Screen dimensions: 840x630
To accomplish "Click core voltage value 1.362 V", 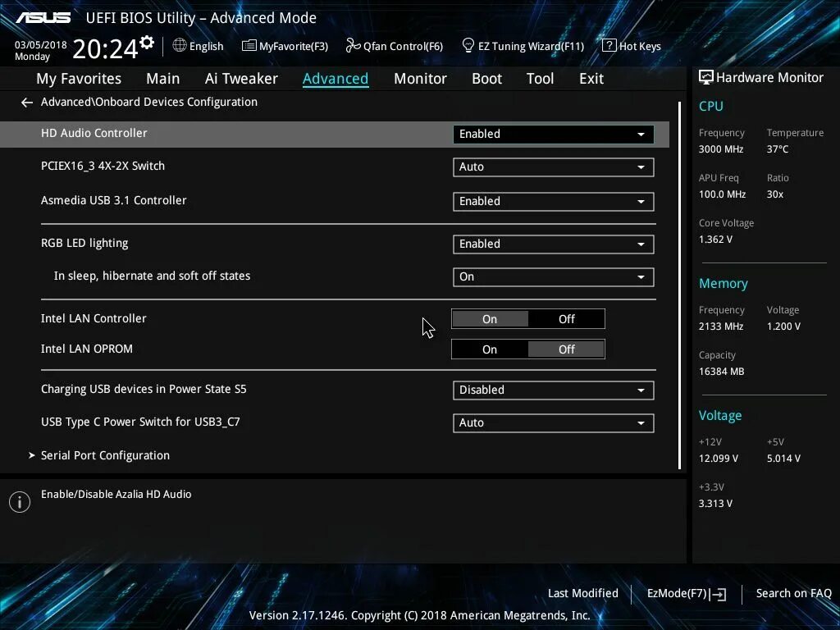I will tap(715, 240).
